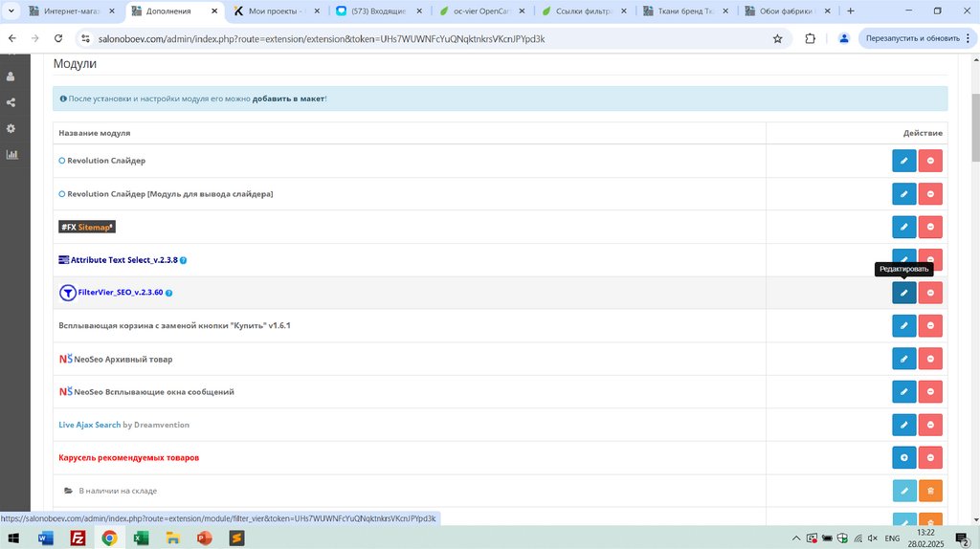The width and height of the screenshot is (980, 549).
Task: Open the tab search dropdown arrow
Action: coord(11,11)
